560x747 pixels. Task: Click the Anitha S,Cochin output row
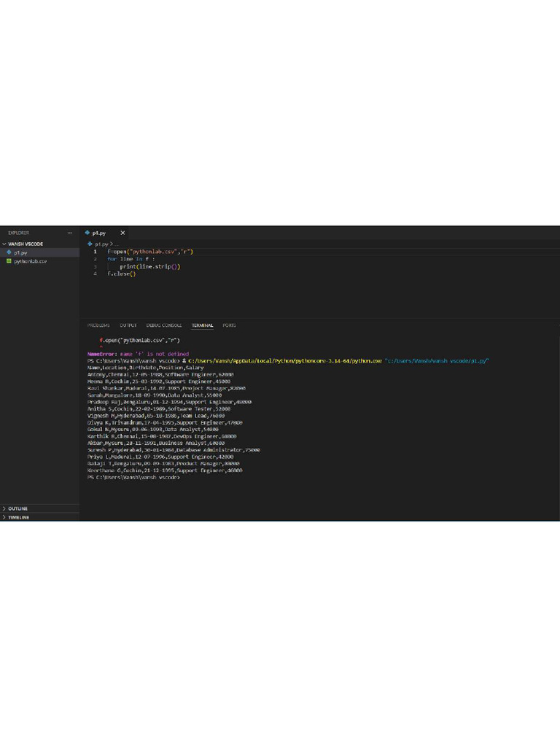pyautogui.click(x=158, y=409)
